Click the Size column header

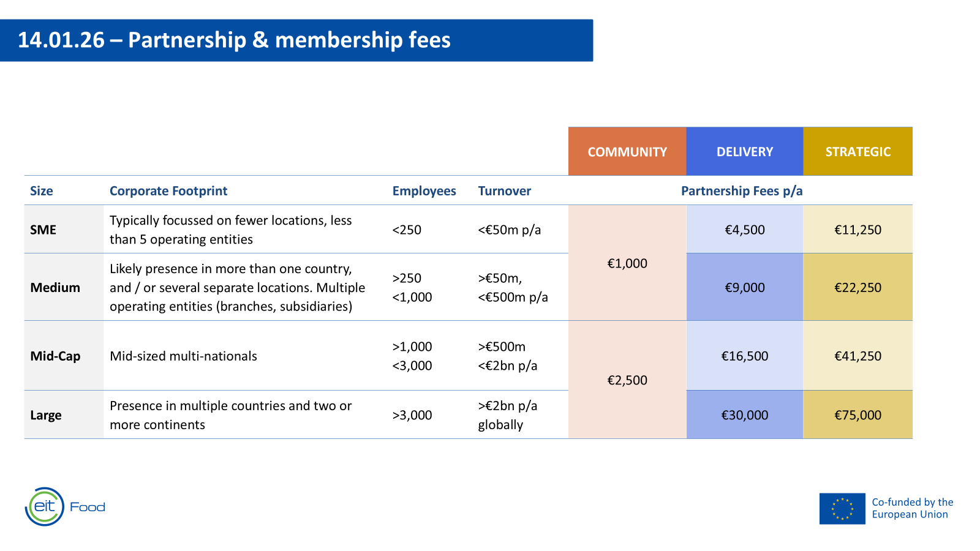42,191
